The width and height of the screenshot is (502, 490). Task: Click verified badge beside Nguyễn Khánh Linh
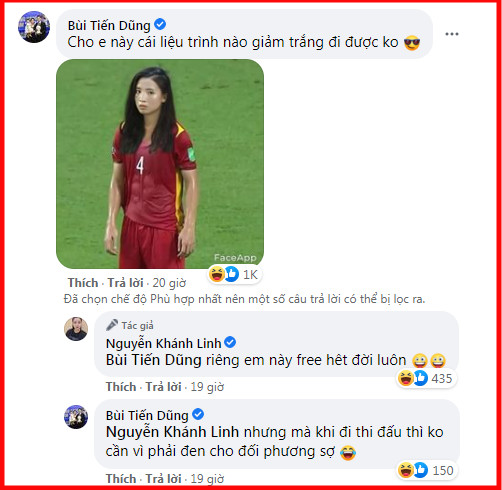tap(230, 342)
